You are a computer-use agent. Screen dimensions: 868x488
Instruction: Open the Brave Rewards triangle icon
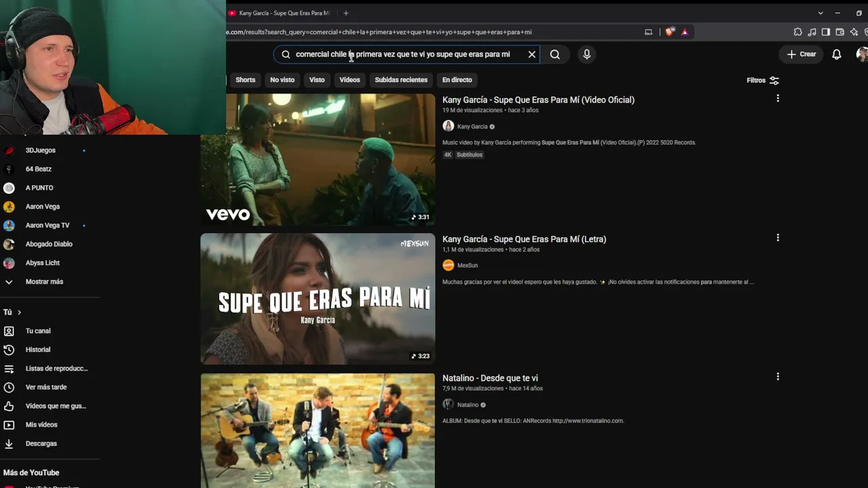(x=684, y=32)
